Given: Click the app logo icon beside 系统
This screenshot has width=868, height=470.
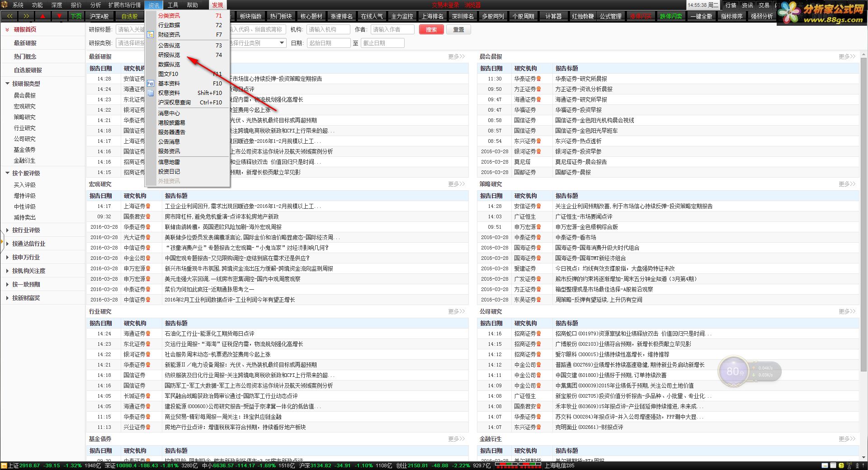Looking at the screenshot, I should coord(5,5).
